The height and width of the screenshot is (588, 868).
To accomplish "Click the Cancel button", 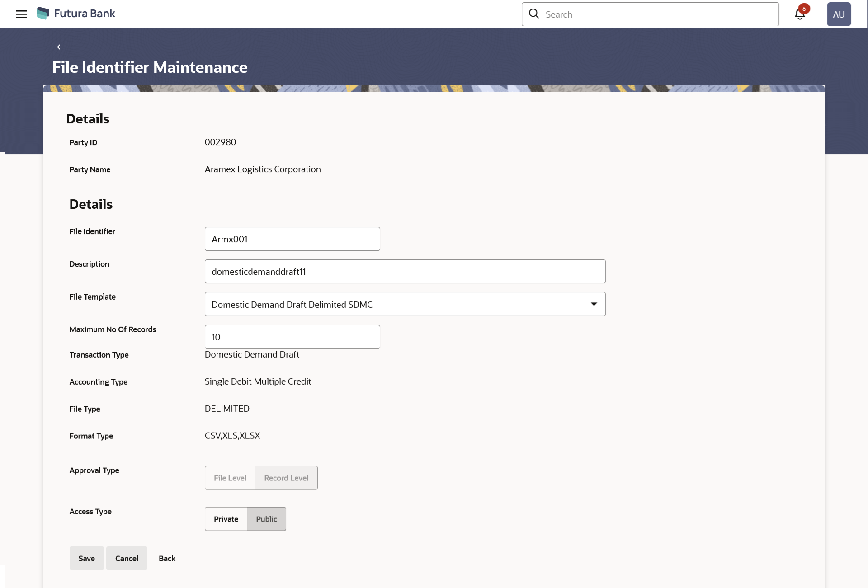I will 127,558.
